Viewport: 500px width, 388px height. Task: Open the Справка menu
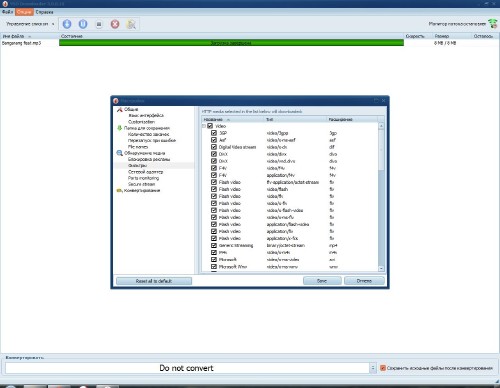click(x=44, y=12)
